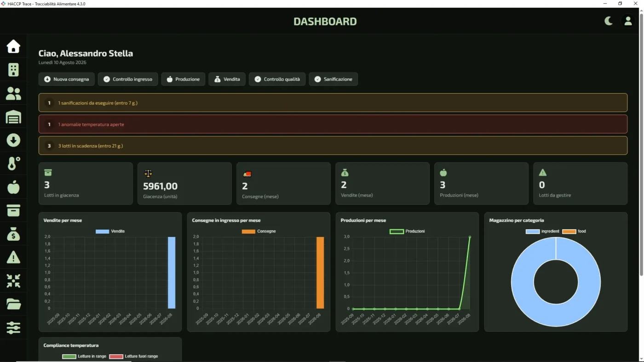Click the Produzioni line peak data point
The height and width of the screenshot is (362, 644).
click(x=470, y=237)
